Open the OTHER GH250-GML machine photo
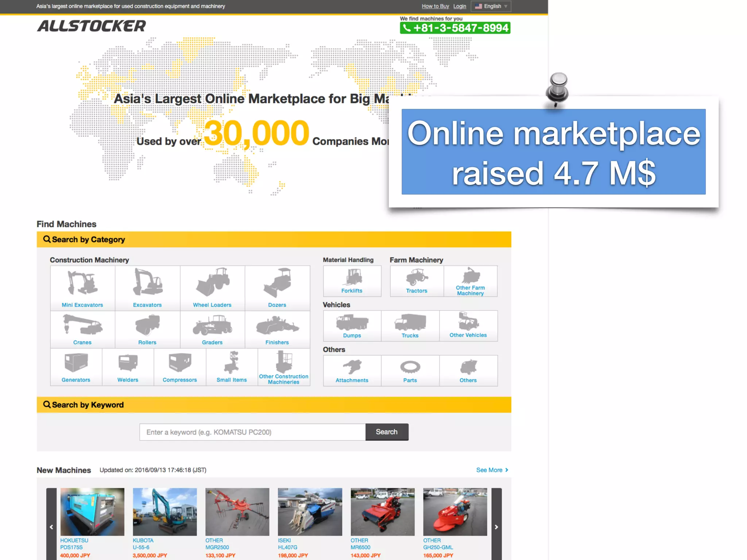The height and width of the screenshot is (560, 747). tap(455, 512)
